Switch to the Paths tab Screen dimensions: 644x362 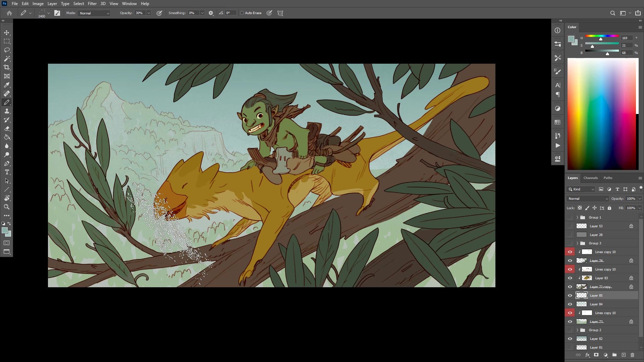point(608,178)
